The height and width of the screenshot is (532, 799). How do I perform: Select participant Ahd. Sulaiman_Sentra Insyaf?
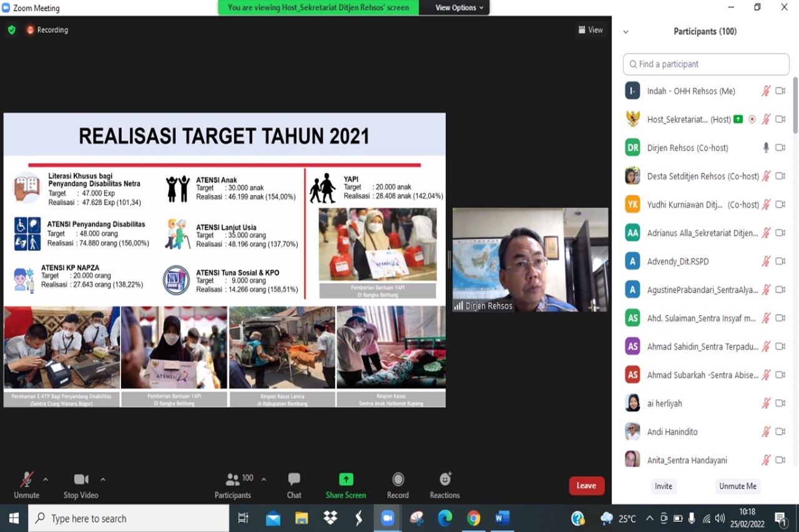click(x=705, y=318)
